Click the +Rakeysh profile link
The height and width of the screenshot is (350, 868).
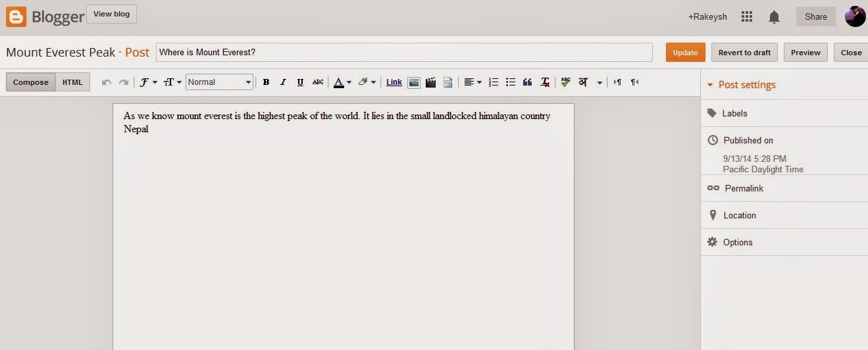[707, 17]
